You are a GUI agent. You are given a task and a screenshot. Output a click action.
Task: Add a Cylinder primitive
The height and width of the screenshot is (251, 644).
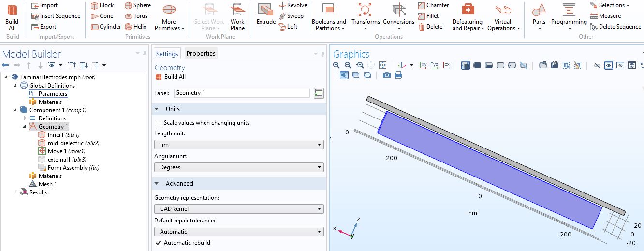tap(106, 27)
